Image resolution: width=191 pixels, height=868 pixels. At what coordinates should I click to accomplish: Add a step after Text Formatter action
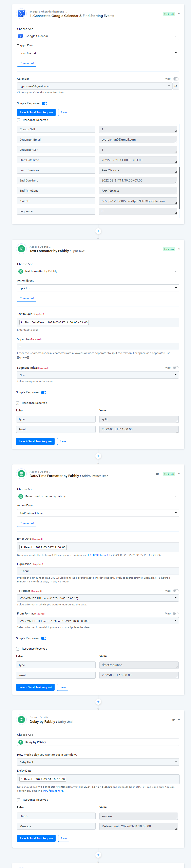pyautogui.click(x=98, y=456)
